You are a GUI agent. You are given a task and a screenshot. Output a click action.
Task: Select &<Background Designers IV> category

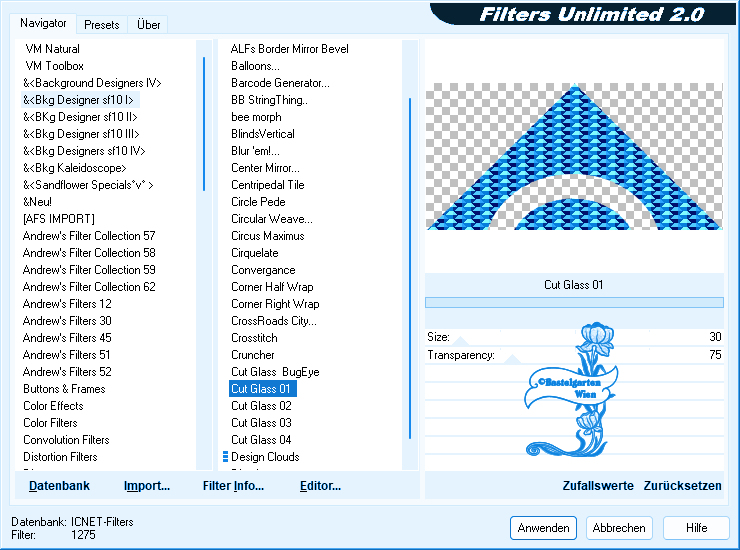tap(92, 83)
